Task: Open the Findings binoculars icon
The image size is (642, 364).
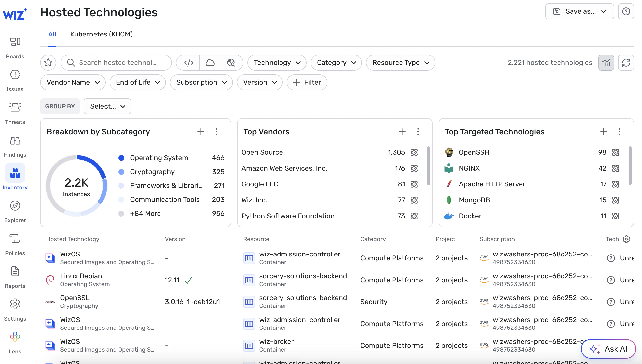Action: point(15,140)
